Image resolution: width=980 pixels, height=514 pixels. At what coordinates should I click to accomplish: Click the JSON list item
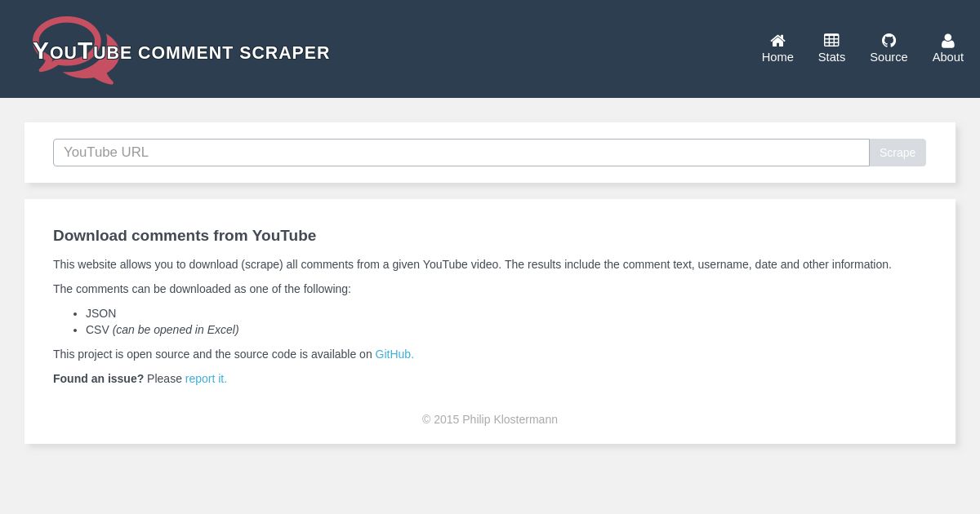(101, 313)
